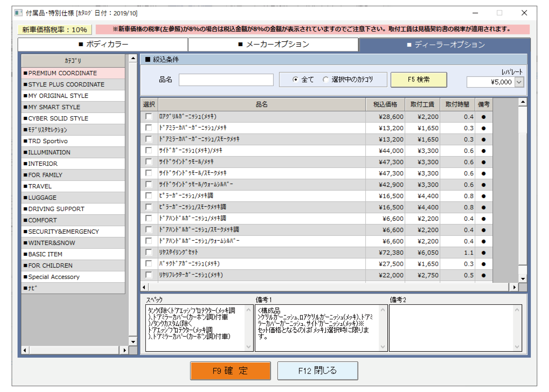Select LUGGAGE category

(73, 198)
